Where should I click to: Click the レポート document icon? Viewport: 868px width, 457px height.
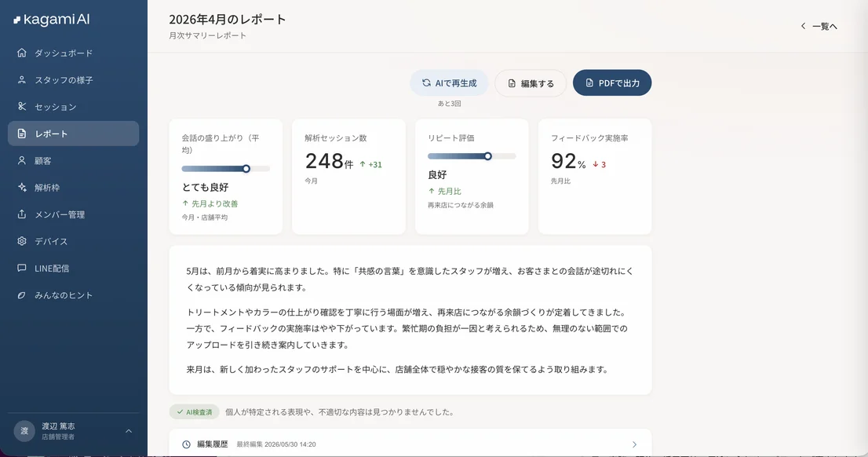22,133
